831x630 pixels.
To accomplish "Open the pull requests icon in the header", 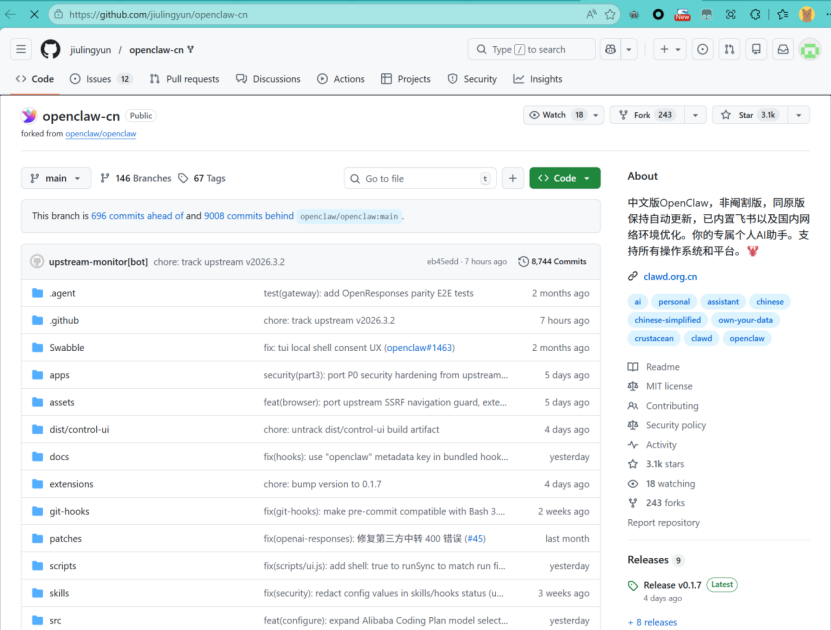I will (729, 49).
